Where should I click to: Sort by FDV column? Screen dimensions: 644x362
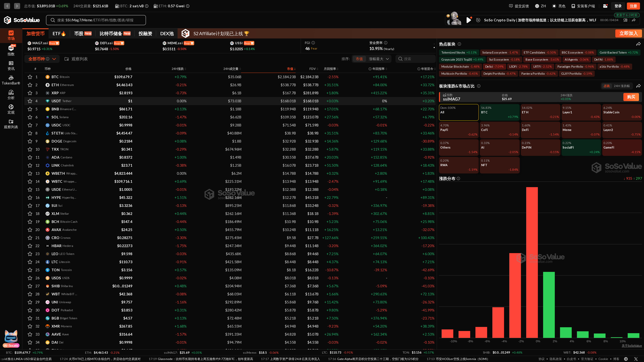click(x=314, y=69)
